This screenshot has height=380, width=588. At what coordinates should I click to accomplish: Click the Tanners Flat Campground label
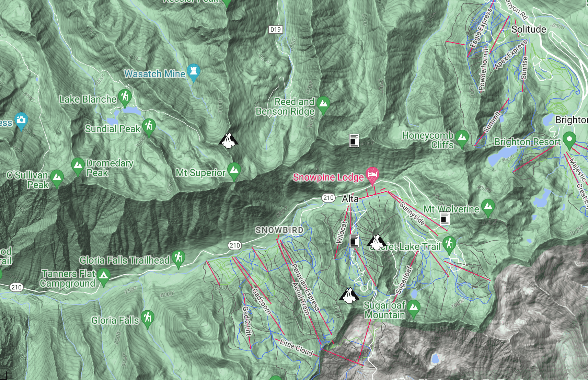click(68, 278)
